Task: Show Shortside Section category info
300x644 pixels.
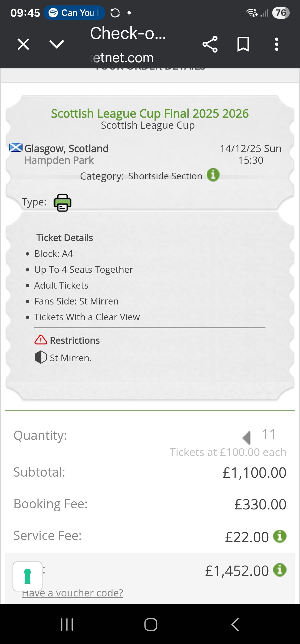Action: 213,175
